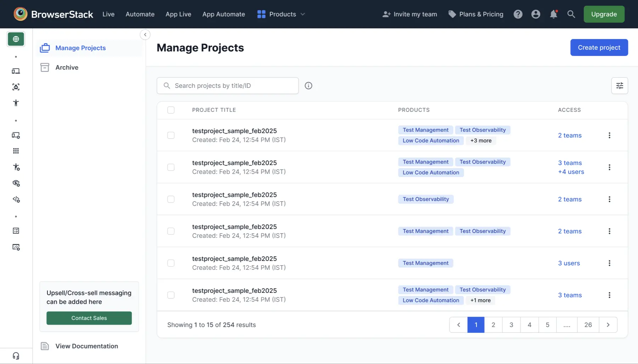Open the Automate menu item

click(140, 14)
